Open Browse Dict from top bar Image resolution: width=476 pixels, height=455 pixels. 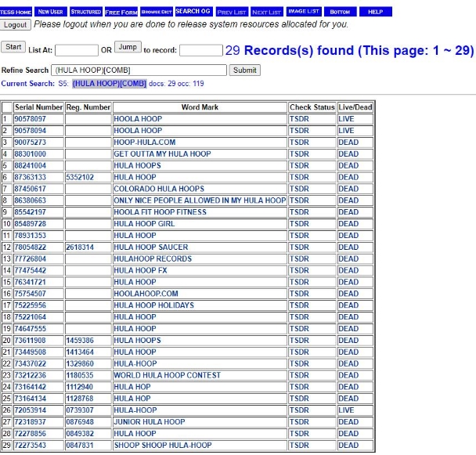click(156, 12)
